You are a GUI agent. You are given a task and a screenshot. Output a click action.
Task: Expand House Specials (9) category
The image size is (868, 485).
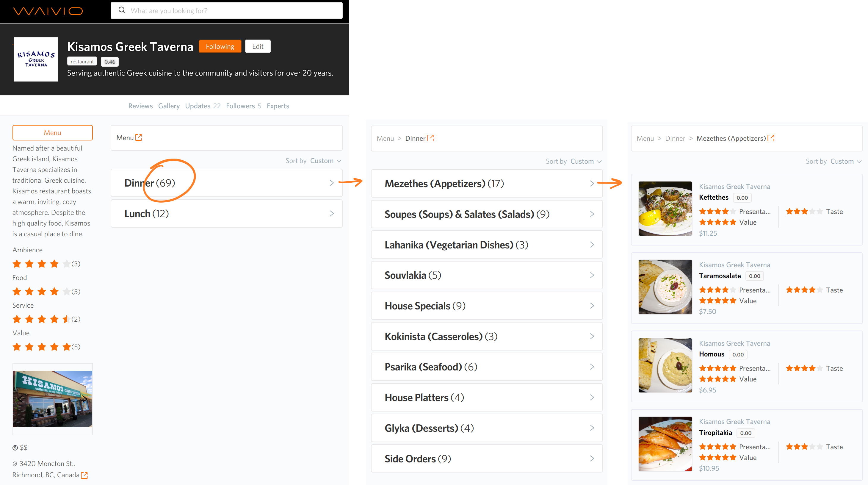point(487,306)
